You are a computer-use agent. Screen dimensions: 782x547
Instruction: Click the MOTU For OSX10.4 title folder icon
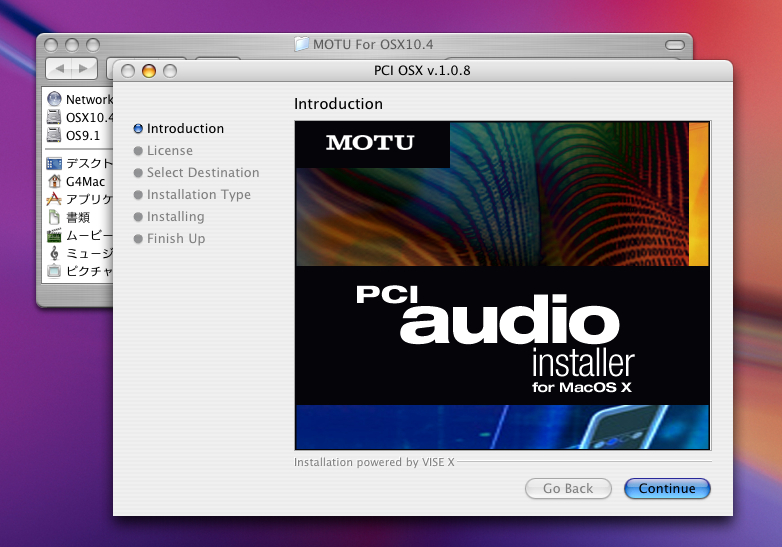pyautogui.click(x=301, y=44)
